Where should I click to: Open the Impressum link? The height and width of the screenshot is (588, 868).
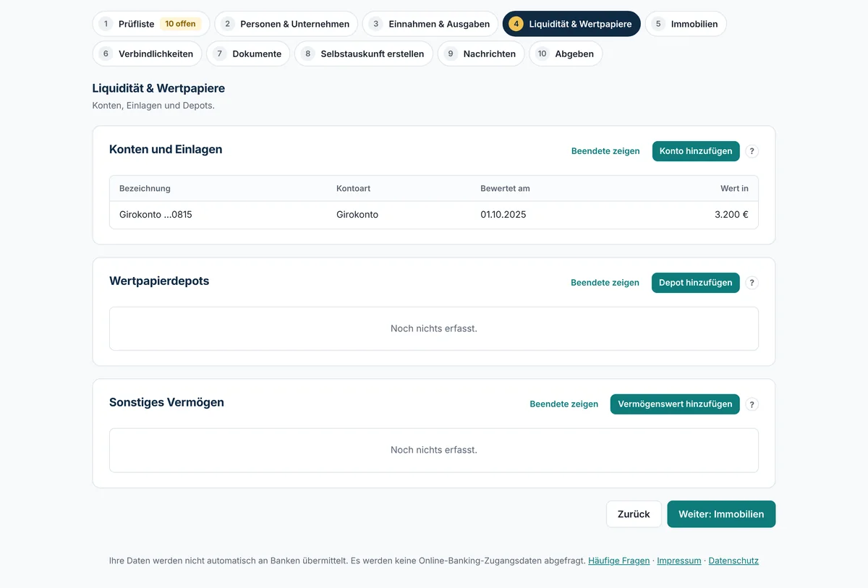pos(679,561)
